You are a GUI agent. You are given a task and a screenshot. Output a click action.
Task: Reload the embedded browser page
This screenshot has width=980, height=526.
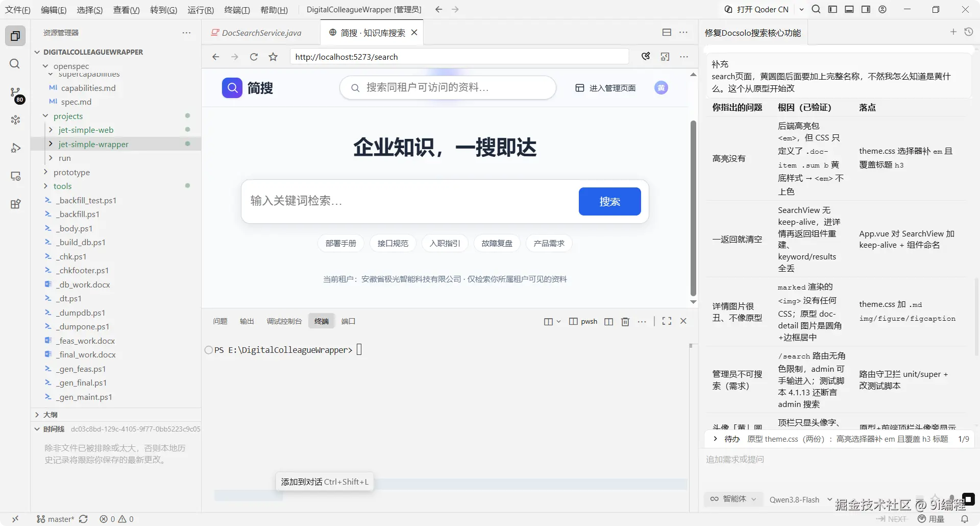254,57
